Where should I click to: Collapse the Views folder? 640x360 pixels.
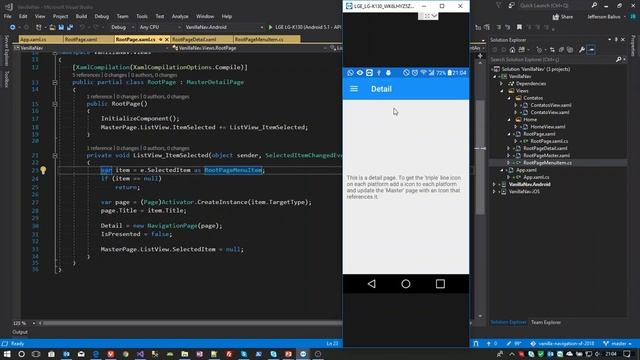[x=502, y=91]
